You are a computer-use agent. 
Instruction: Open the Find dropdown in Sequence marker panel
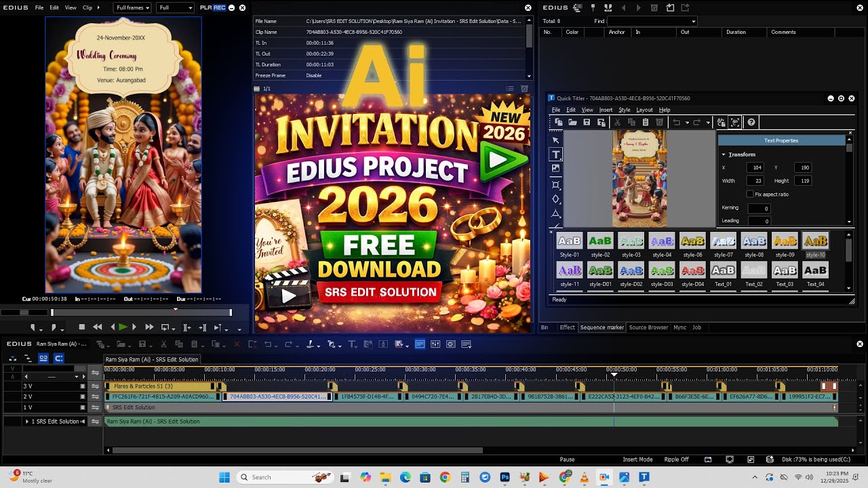tap(652, 21)
